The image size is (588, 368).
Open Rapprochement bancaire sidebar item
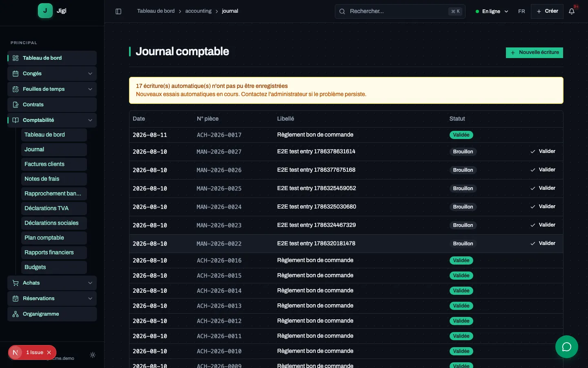point(54,194)
